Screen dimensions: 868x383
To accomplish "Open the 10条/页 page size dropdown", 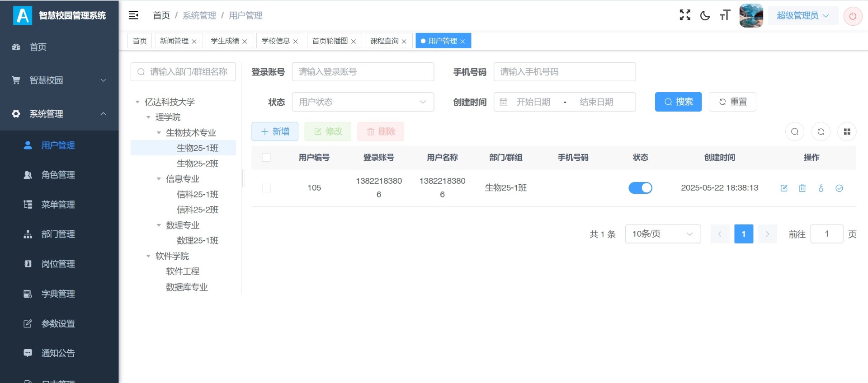I will [x=662, y=234].
